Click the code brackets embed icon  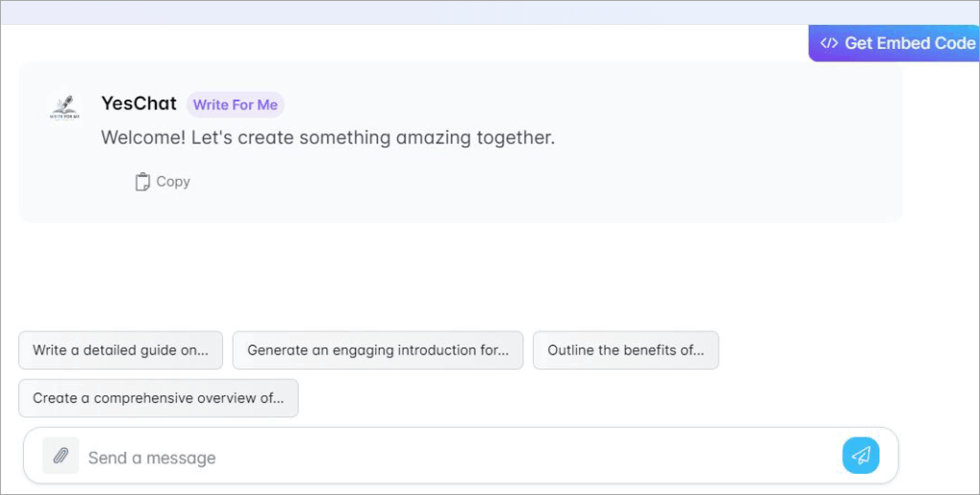pos(829,43)
